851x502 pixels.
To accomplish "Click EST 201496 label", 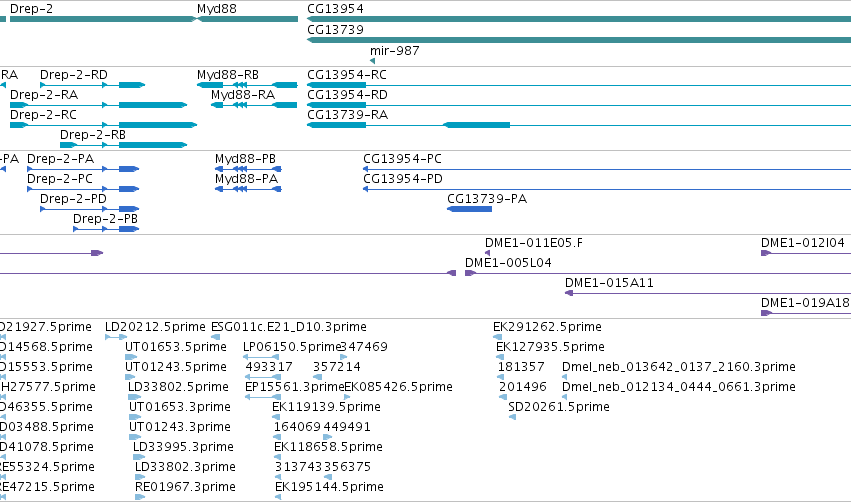I will pyautogui.click(x=523, y=387).
